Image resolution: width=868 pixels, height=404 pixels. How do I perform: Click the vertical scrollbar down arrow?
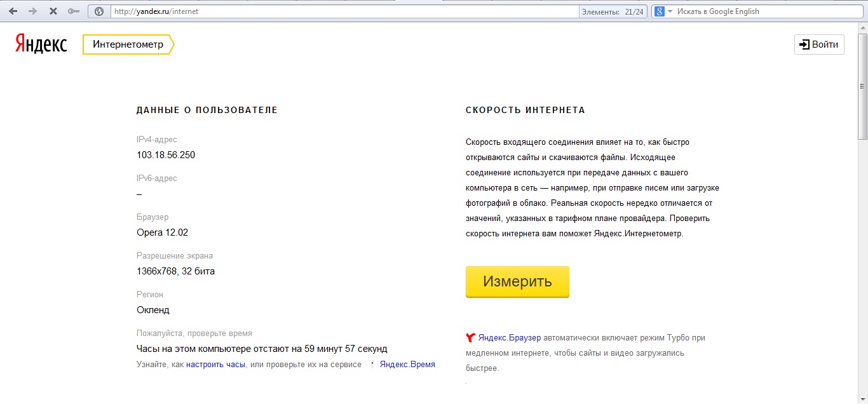click(x=862, y=399)
